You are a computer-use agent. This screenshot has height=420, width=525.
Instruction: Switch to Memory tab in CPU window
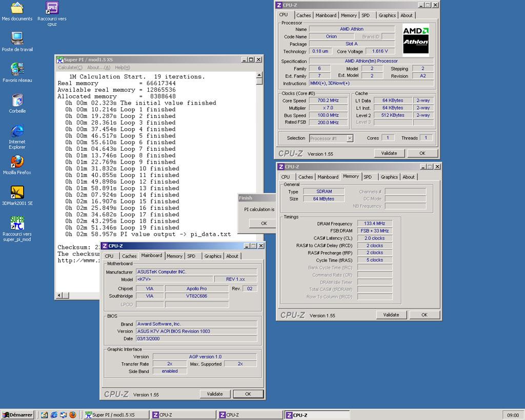(349, 15)
